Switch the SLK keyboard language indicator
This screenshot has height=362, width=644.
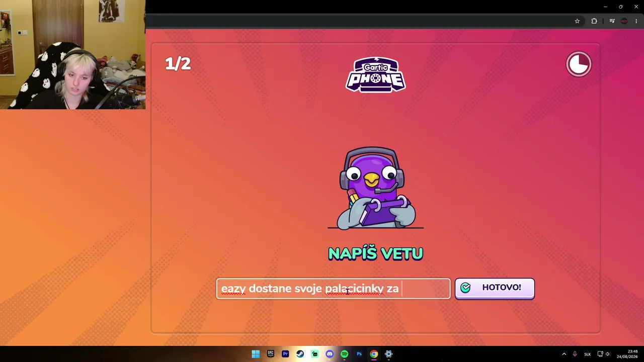(587, 354)
